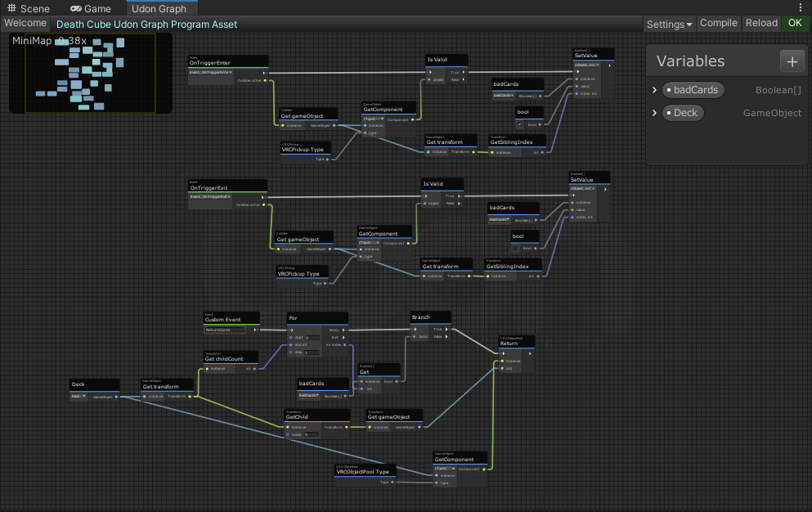The width and height of the screenshot is (812, 512).
Task: Open the Settings dropdown menu
Action: (x=669, y=24)
